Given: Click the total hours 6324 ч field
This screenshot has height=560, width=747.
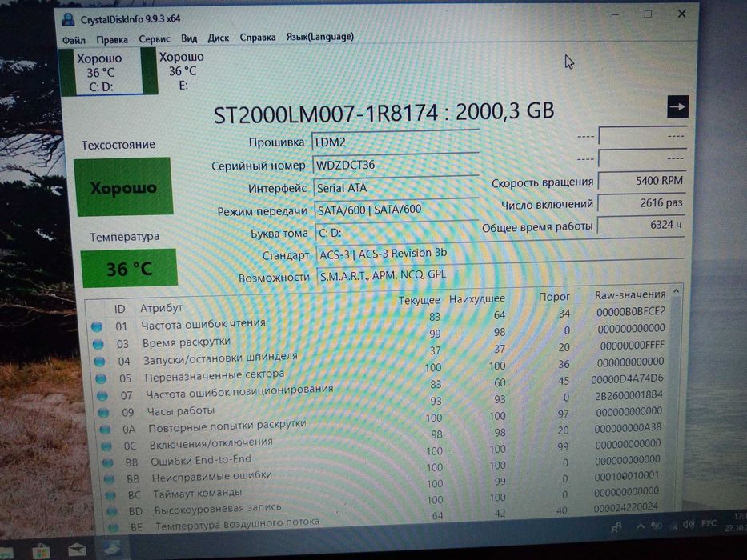Looking at the screenshot, I should pos(641,225).
